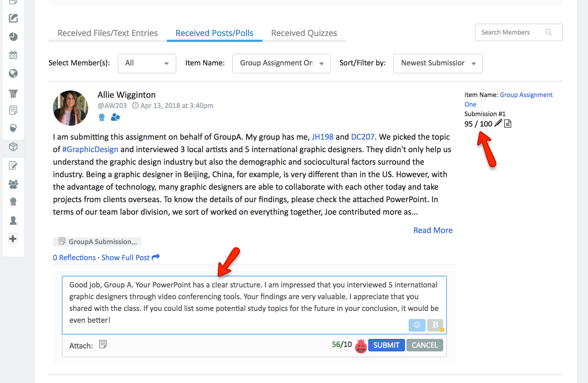The image size is (588, 383).
Task: Click the 56/10 word count indicator
Action: pyautogui.click(x=342, y=344)
